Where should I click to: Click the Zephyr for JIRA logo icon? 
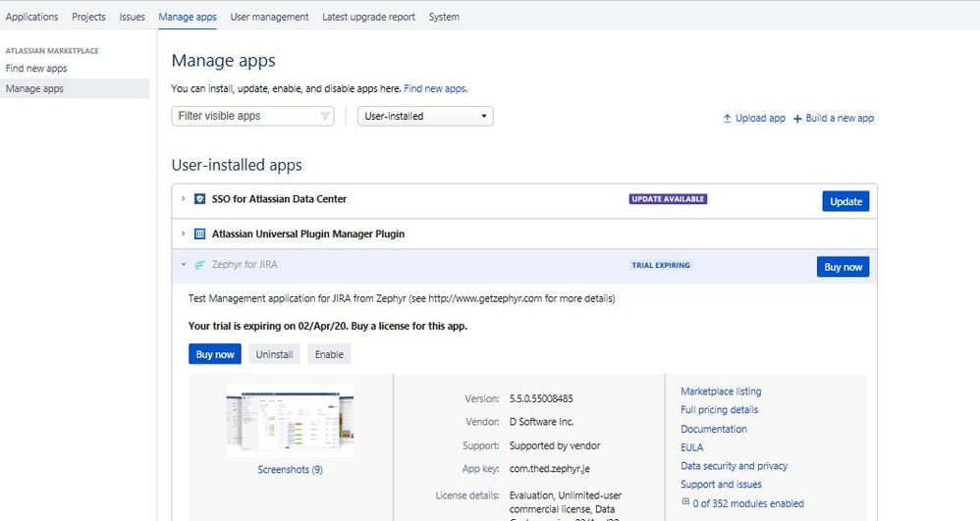point(199,265)
